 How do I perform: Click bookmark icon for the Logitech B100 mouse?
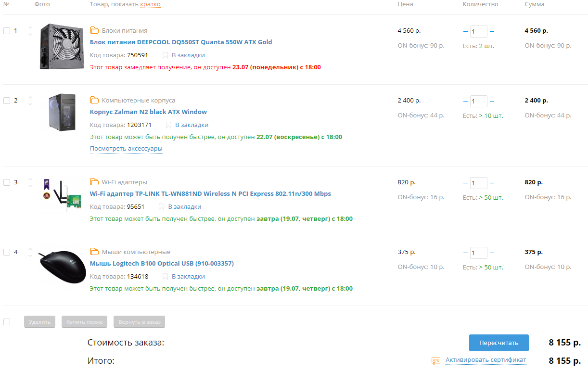coord(165,276)
